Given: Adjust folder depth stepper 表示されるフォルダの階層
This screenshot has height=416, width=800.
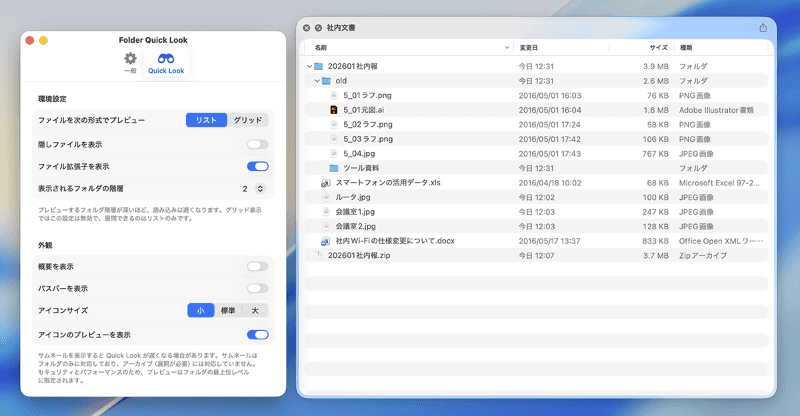Looking at the screenshot, I should 260,188.
